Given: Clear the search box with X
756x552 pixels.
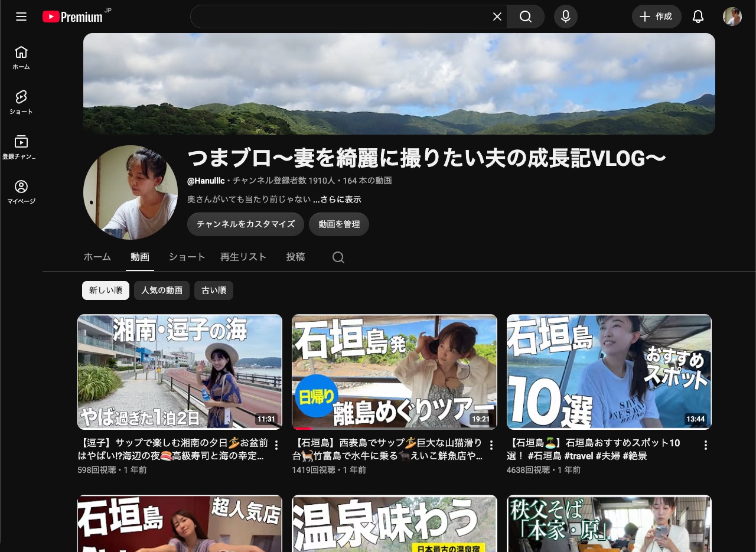Looking at the screenshot, I should click(497, 17).
